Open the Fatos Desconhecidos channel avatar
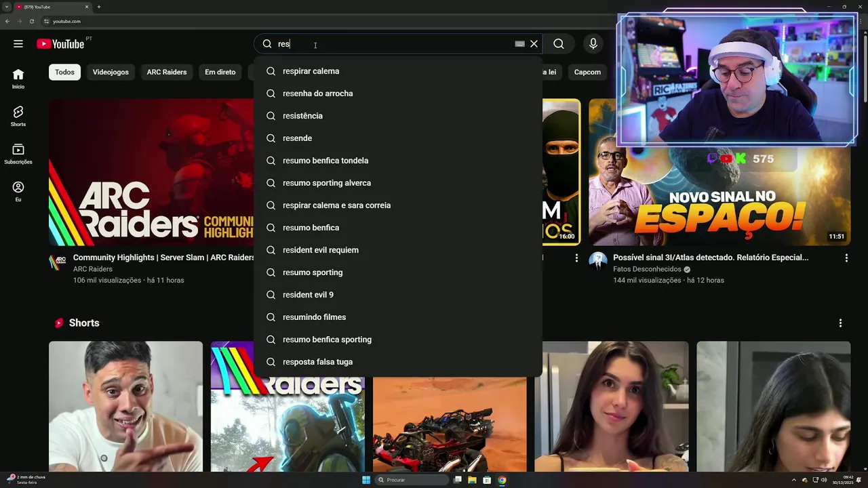Viewport: 868px width, 488px height. (598, 261)
